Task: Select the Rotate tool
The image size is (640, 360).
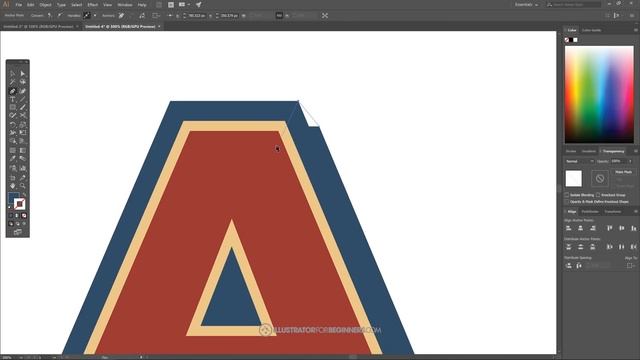Action: point(13,124)
